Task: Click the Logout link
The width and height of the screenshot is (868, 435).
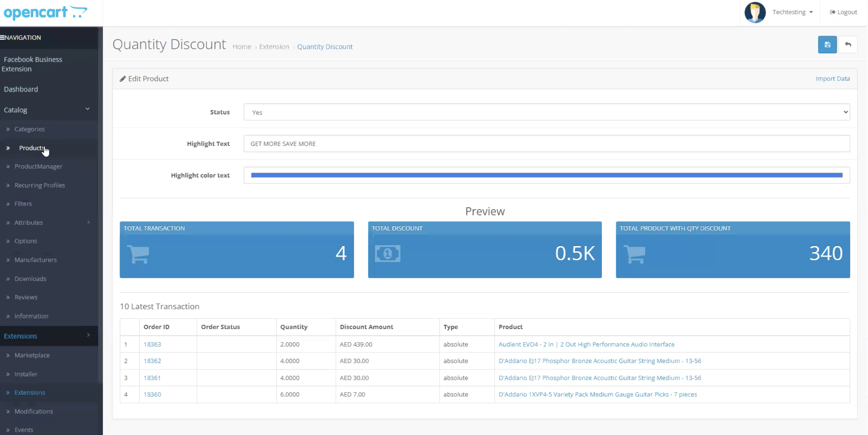Action: (x=843, y=12)
